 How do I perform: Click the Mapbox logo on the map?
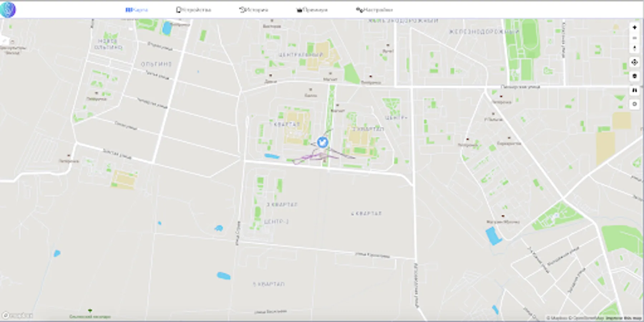18,316
